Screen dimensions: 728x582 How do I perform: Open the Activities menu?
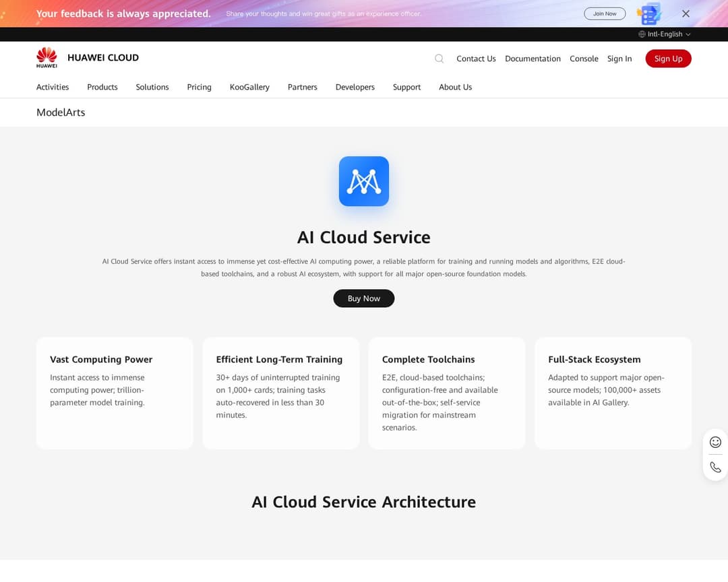pos(53,88)
